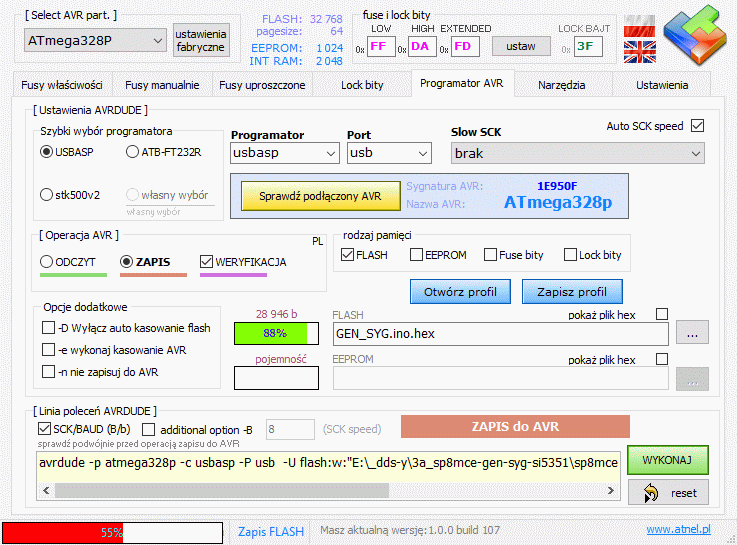
Task: Browse for FLASH hex file
Action: coord(692,332)
